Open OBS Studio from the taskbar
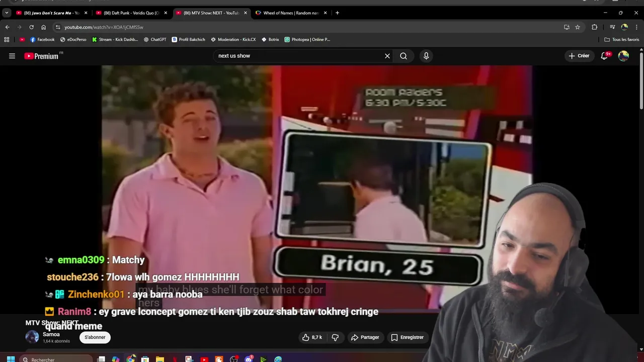The height and width of the screenshot is (362, 644). 234,359
